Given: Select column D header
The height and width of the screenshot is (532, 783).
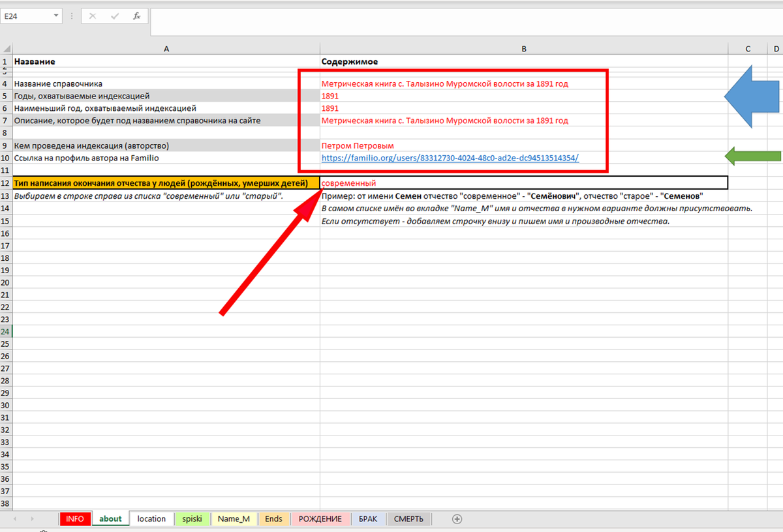Looking at the screenshot, I should tap(775, 49).
